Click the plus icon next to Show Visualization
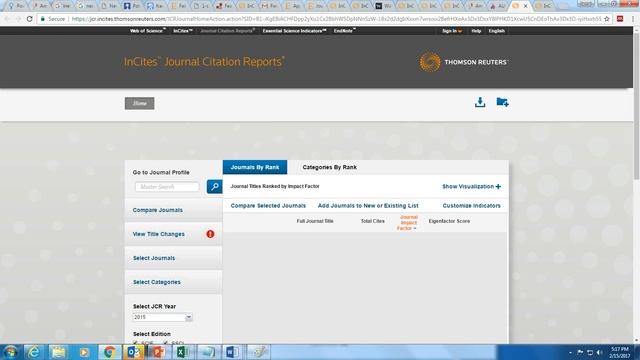640x360 pixels. (x=498, y=187)
